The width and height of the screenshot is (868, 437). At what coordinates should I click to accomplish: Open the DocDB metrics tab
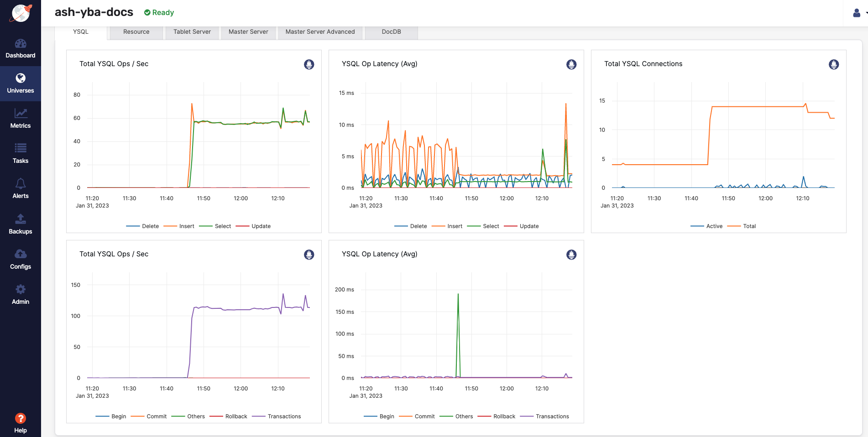[391, 32]
